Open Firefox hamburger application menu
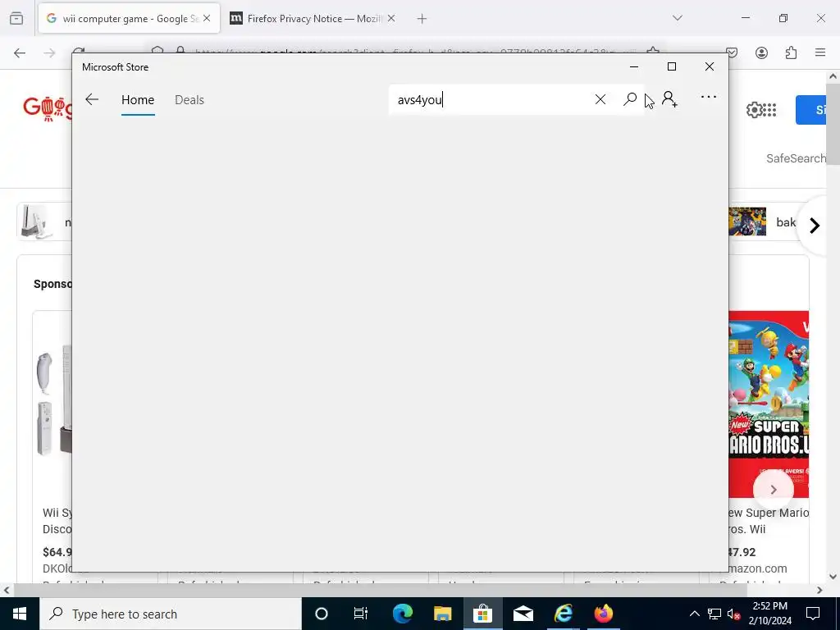This screenshot has width=840, height=630. tap(820, 52)
